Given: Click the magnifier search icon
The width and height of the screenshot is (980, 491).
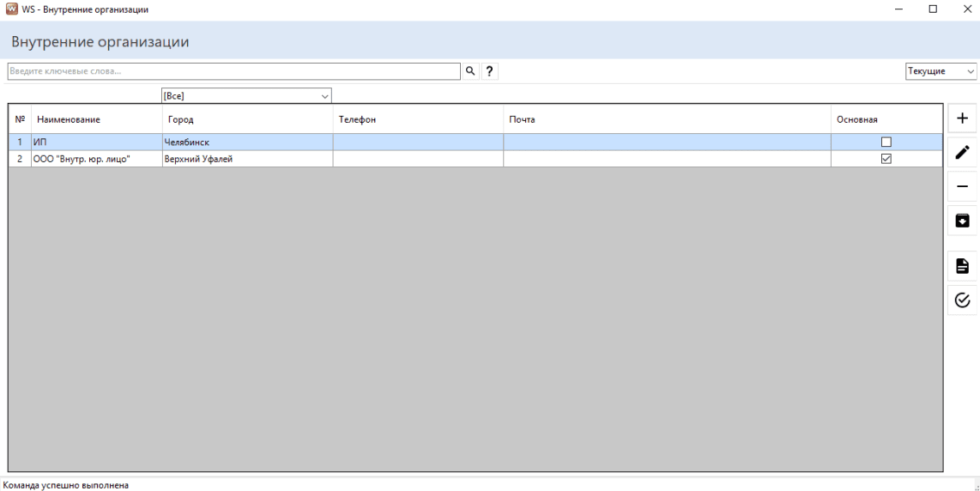Looking at the screenshot, I should (x=470, y=71).
